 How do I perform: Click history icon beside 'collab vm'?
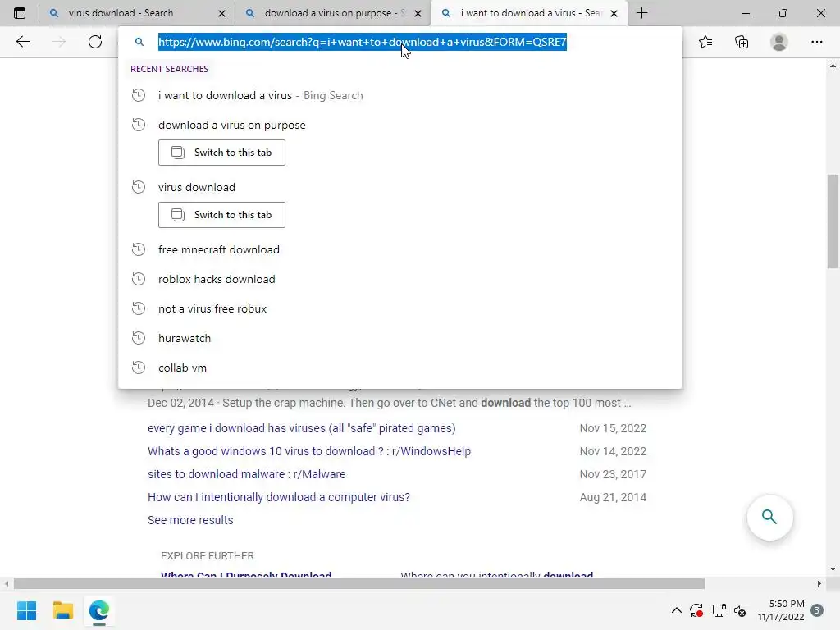pos(139,367)
